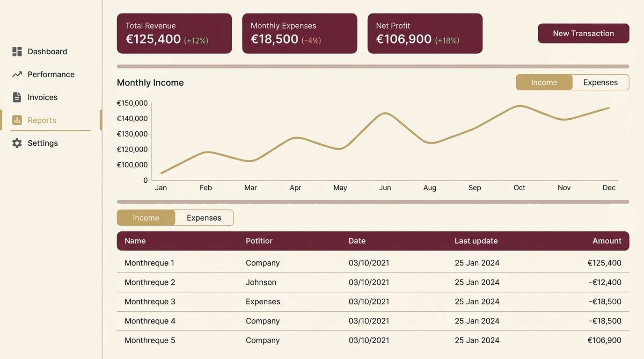Click the Performance trend line icon
Image resolution: width=644 pixels, height=359 pixels.
click(x=17, y=74)
